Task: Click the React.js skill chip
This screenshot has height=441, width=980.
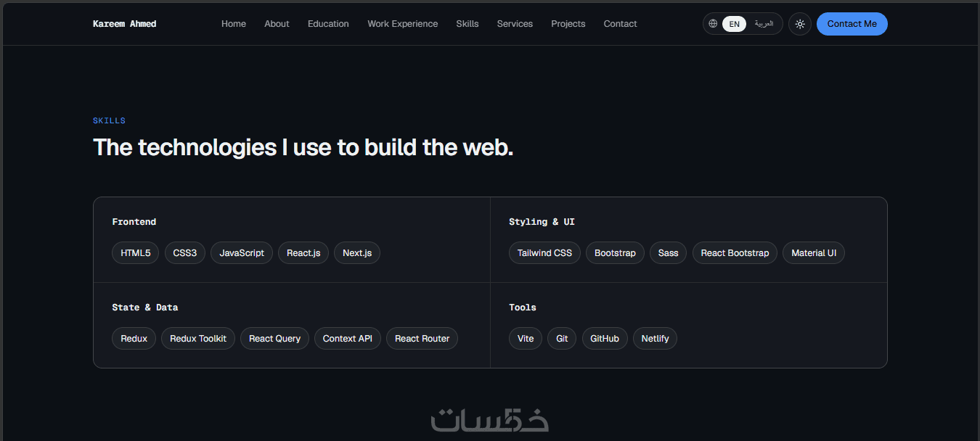Action: tap(303, 253)
